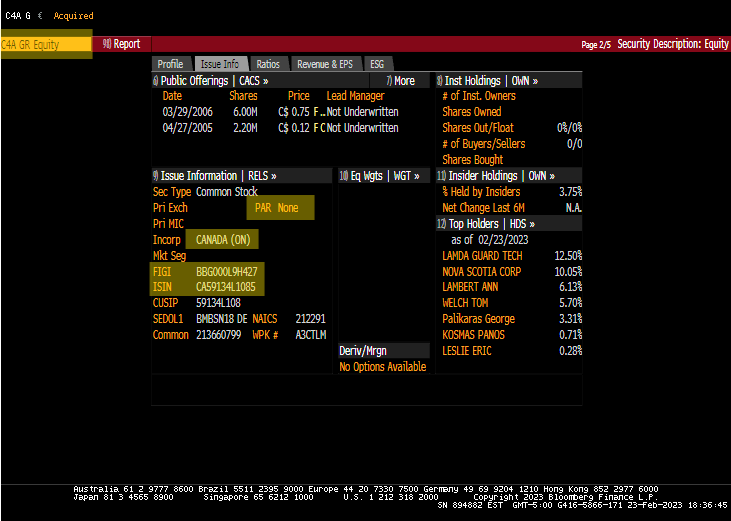Click More in Public Offerings

[400, 81]
